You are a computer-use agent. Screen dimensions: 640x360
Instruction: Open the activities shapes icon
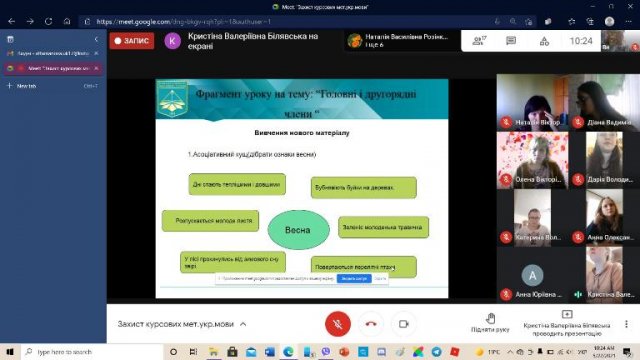(x=544, y=41)
